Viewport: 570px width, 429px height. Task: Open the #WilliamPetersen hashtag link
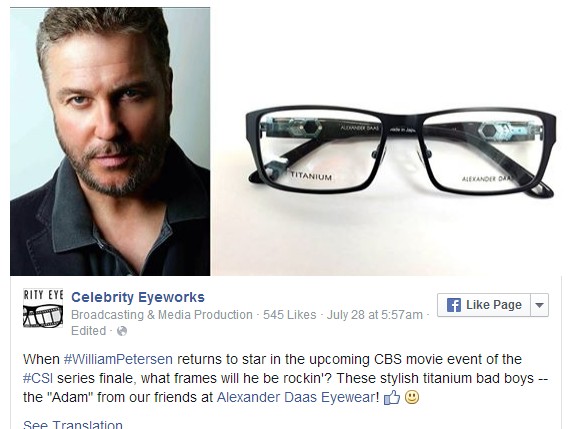pyautogui.click(x=118, y=359)
